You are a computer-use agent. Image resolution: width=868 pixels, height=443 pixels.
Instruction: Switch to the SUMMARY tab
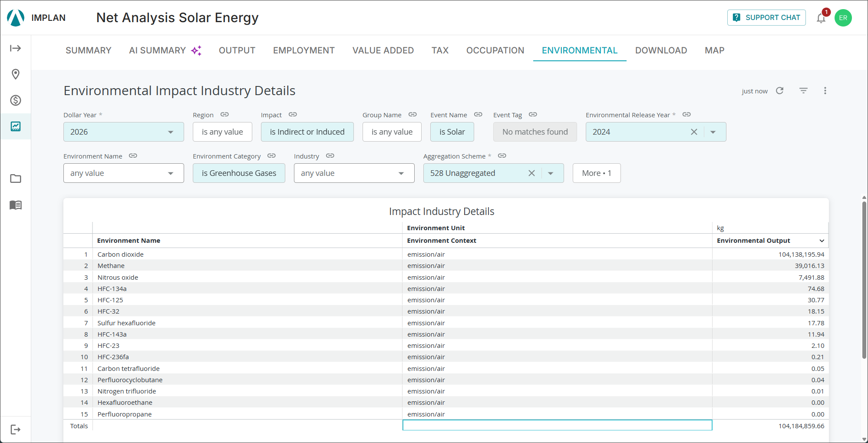coord(89,50)
